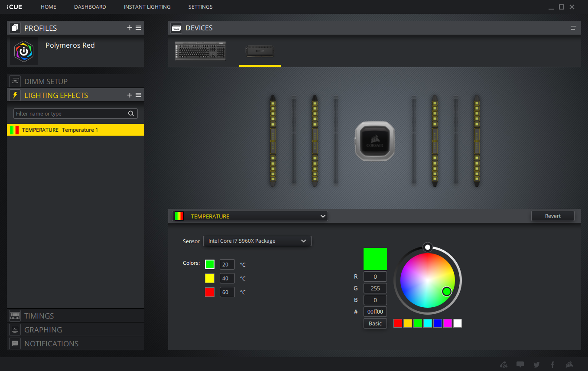Click the Facebook icon in the footer
588x371 pixels.
coord(552,364)
